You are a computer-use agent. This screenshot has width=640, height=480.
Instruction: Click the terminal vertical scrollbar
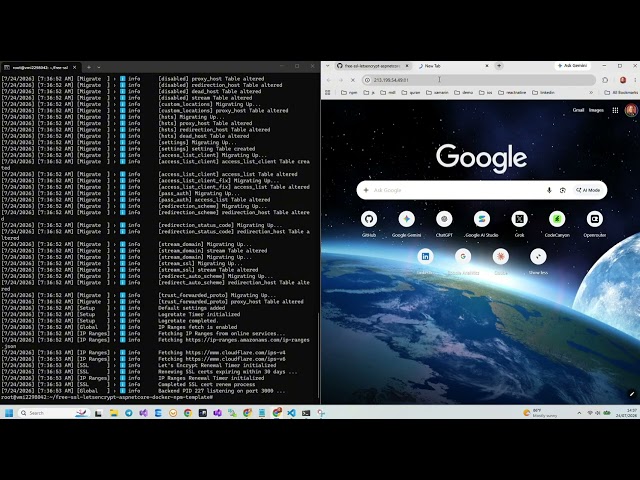(x=318, y=358)
